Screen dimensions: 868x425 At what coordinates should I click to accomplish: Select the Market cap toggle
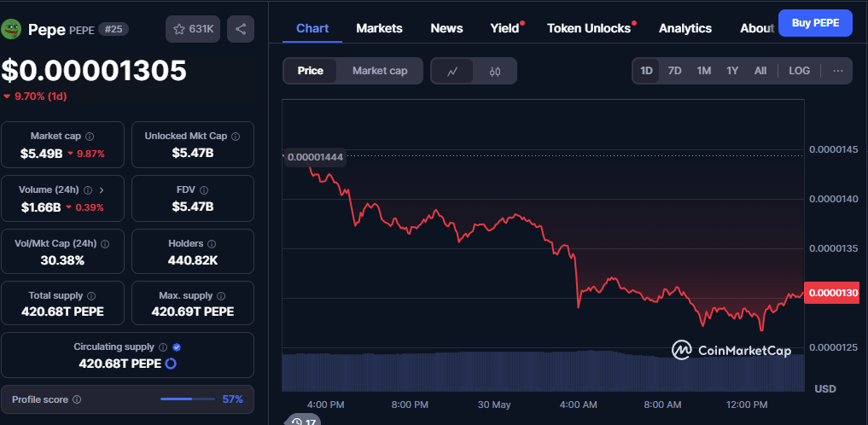(380, 71)
